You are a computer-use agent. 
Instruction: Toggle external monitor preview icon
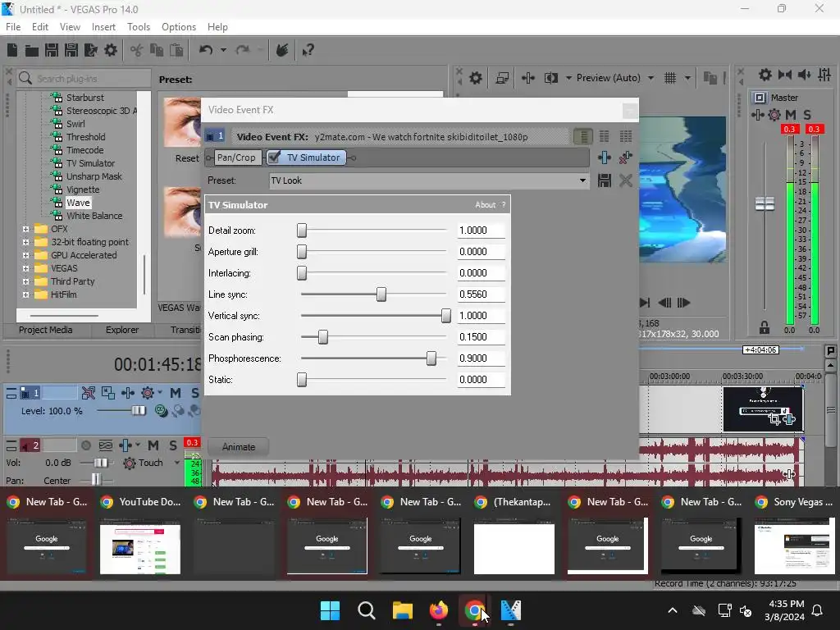pos(502,78)
